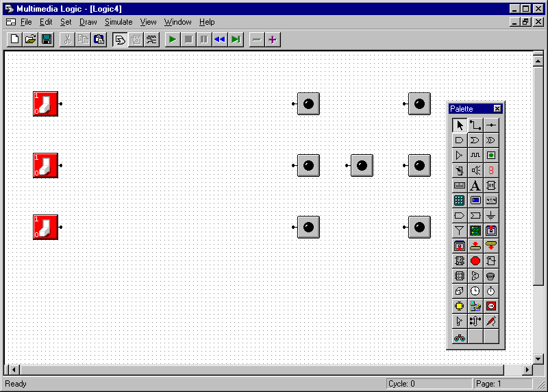548x392 pixels.
Task: Select the OR gate tool in Palette
Action: pyautogui.click(x=475, y=140)
